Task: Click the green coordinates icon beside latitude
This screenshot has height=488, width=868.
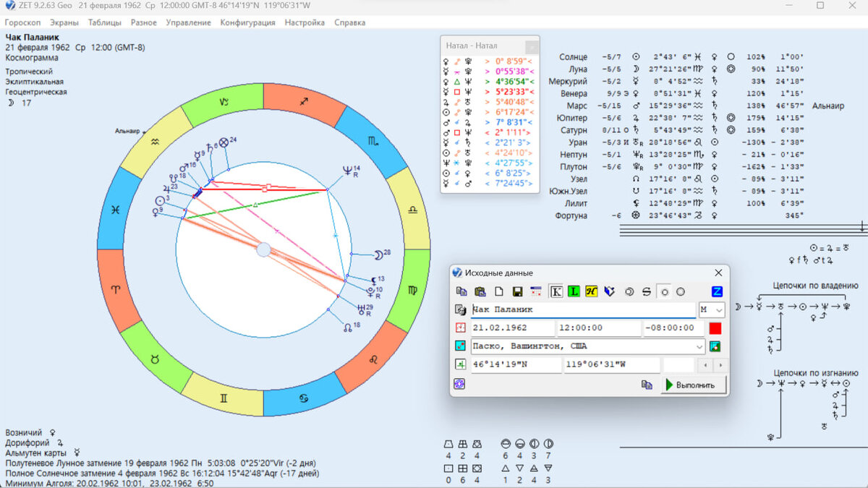Action: coord(460,364)
